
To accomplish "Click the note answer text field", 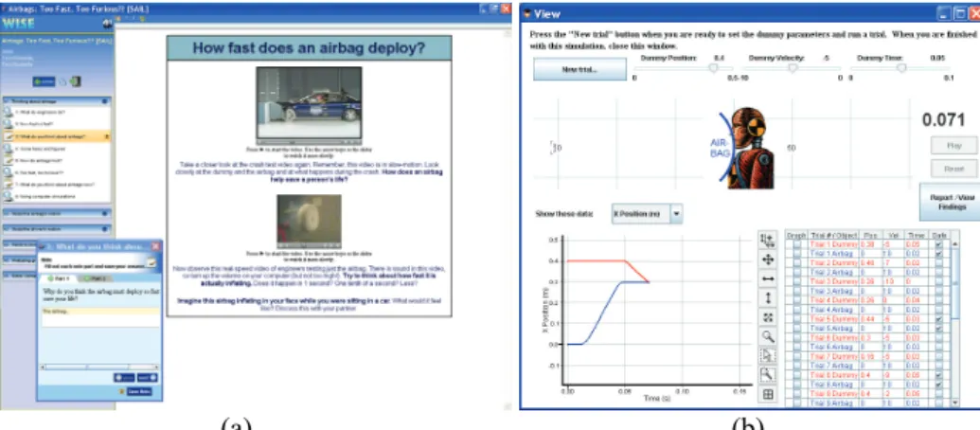I will tap(100, 317).
